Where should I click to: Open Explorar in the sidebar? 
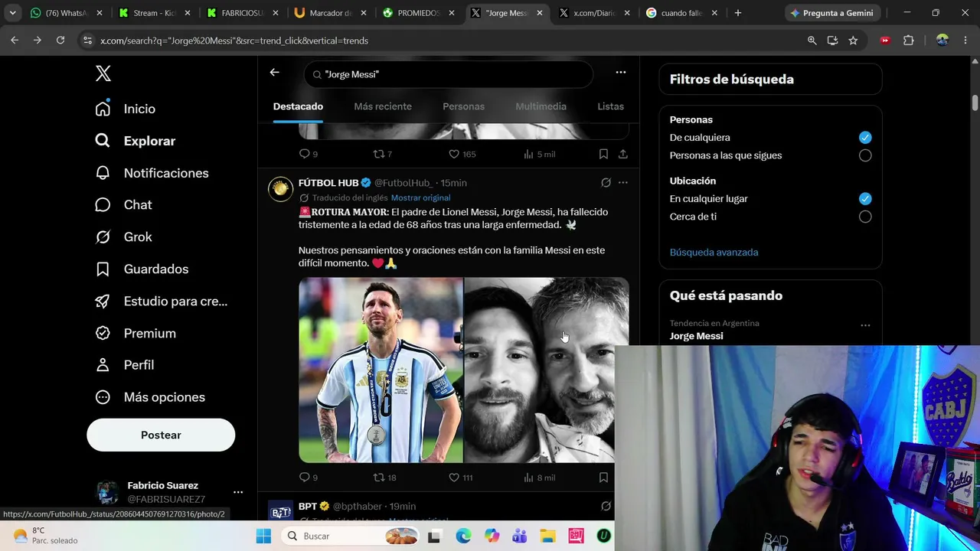135,141
